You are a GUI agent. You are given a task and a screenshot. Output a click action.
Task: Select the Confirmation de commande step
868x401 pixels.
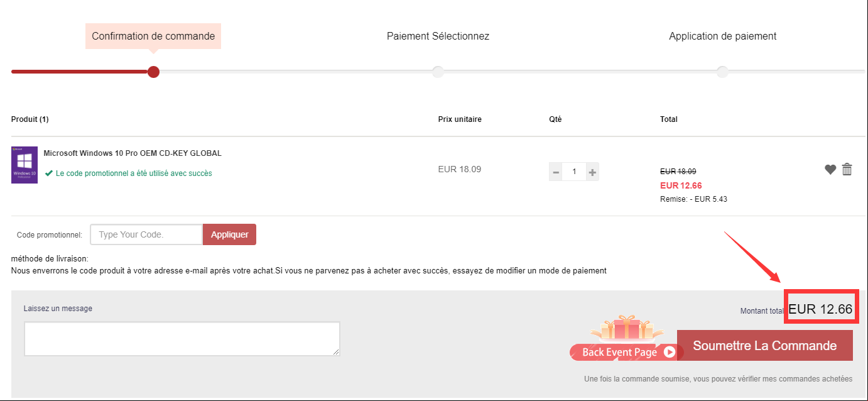point(153,36)
